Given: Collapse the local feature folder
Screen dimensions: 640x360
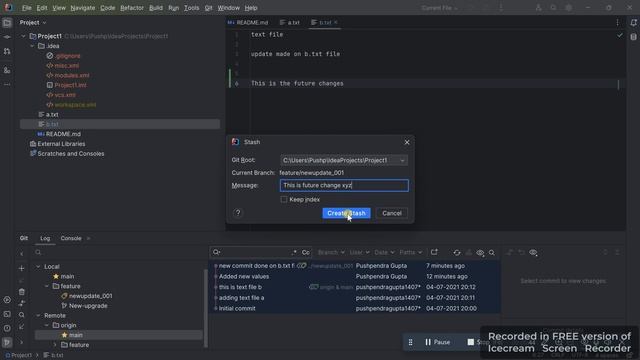Looking at the screenshot, I should tap(47, 286).
